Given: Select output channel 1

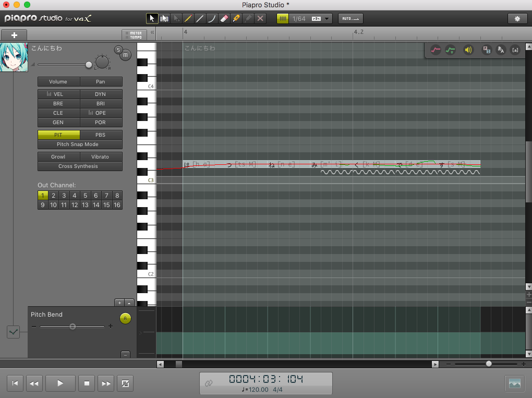Looking at the screenshot, I should (x=43, y=196).
